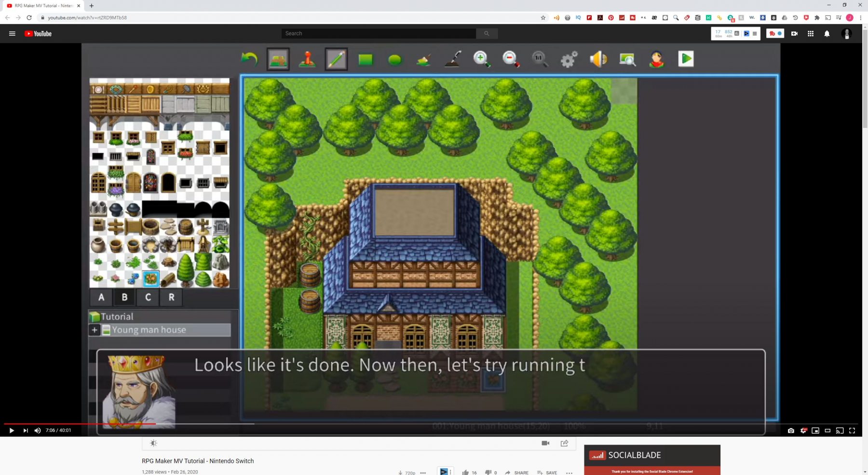Open the YouTube hamburger guide menu
Image resolution: width=868 pixels, height=475 pixels.
(12, 34)
